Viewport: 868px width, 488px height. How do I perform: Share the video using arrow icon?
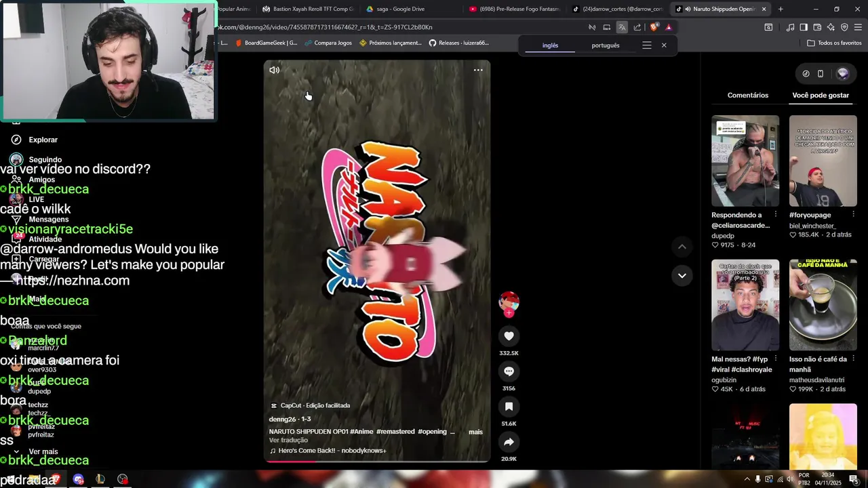click(x=509, y=442)
